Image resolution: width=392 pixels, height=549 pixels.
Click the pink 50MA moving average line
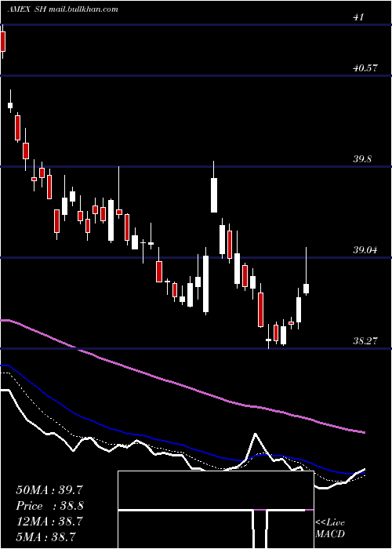point(182,387)
